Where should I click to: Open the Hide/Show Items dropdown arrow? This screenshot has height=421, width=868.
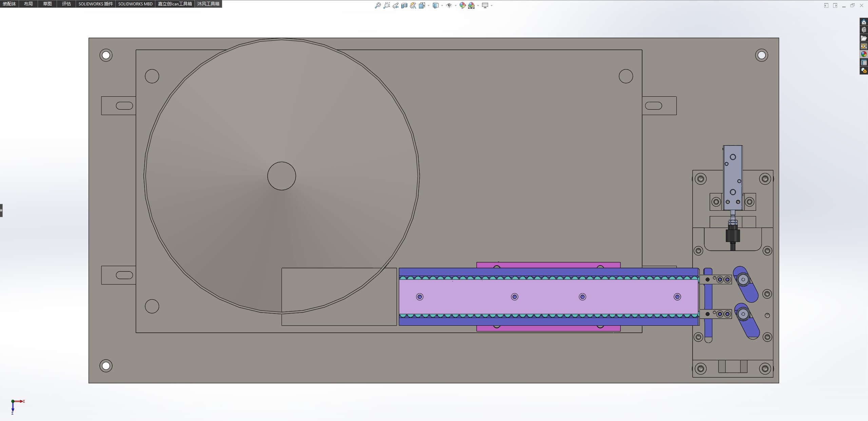[x=455, y=5]
